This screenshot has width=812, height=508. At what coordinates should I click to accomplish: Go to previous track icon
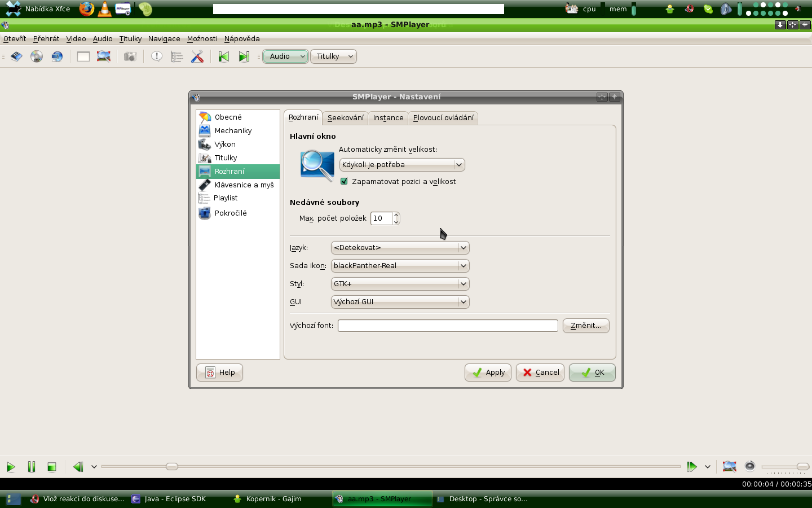click(x=224, y=56)
